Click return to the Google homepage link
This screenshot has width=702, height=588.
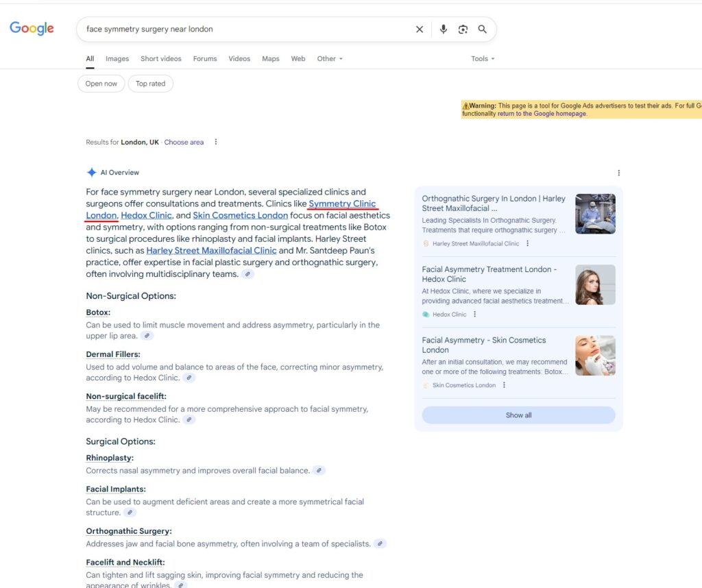(542, 114)
